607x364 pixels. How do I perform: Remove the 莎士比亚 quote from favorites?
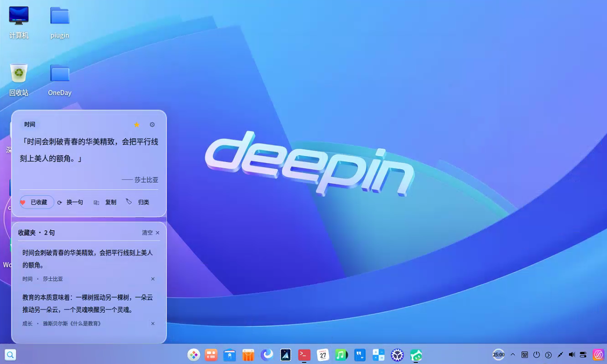pos(153,279)
